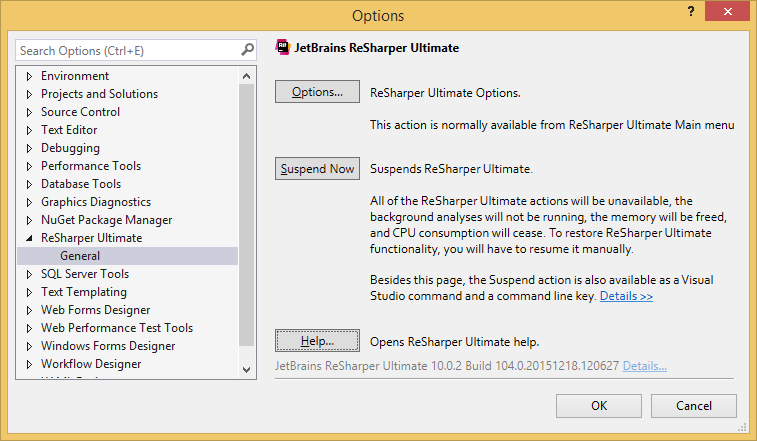This screenshot has width=757, height=441.
Task: Collapse the ReSharper Ultimate node
Action: point(29,239)
